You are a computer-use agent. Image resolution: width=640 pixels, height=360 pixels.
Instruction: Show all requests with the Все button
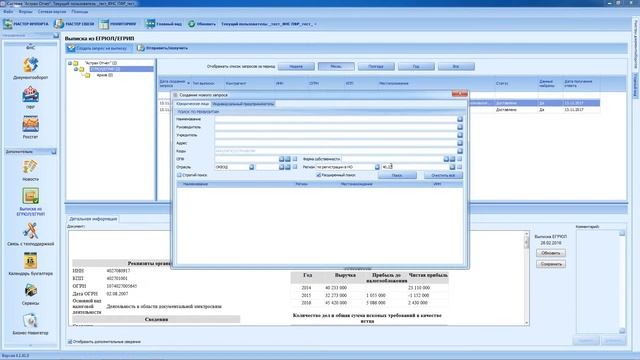456,67
